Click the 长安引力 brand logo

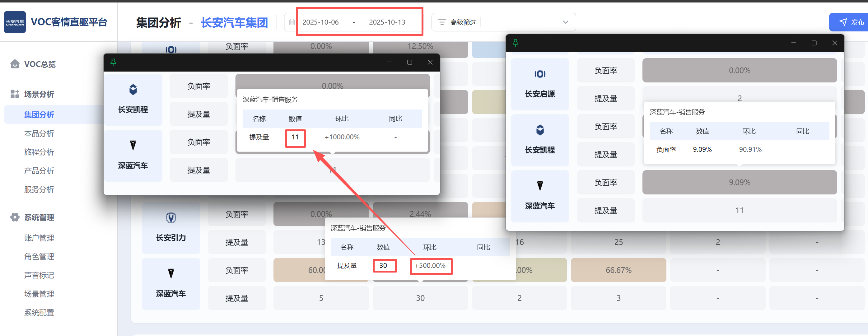171,218
